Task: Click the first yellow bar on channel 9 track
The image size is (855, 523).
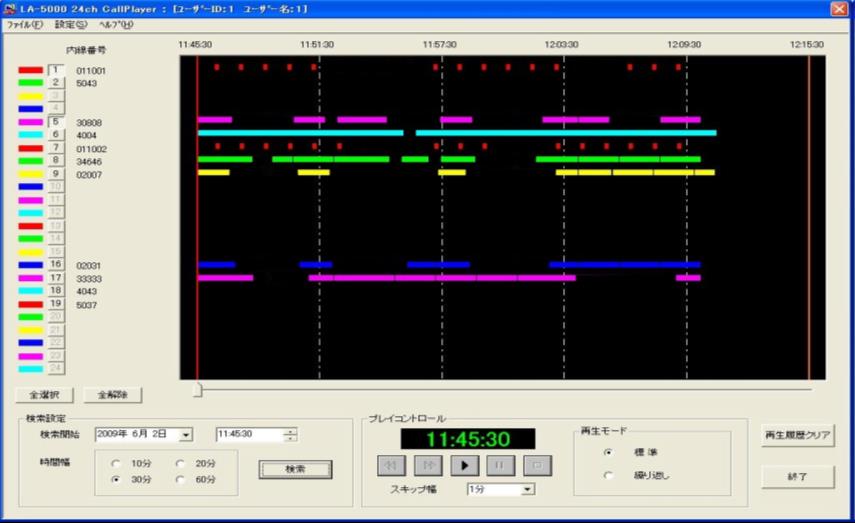Action: pyautogui.click(x=214, y=172)
